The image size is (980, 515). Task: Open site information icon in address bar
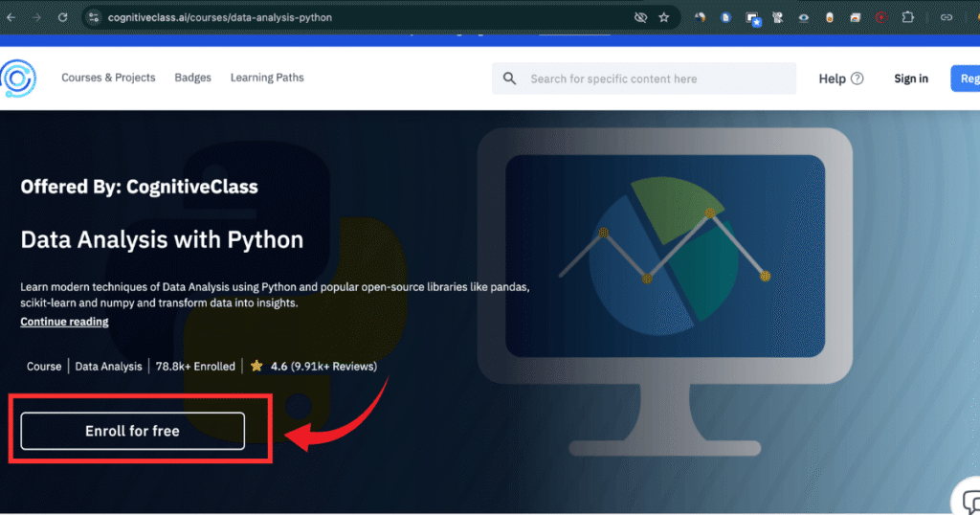coord(93,17)
